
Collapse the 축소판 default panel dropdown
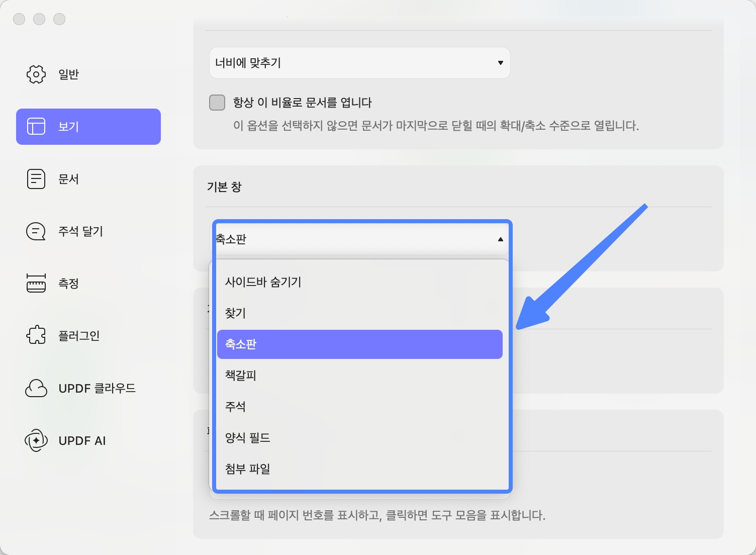coord(360,239)
